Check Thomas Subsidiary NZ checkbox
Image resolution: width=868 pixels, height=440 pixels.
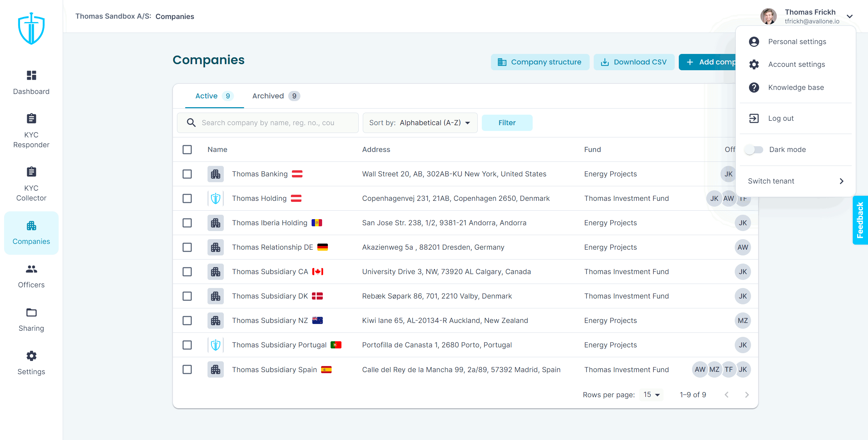tap(187, 321)
